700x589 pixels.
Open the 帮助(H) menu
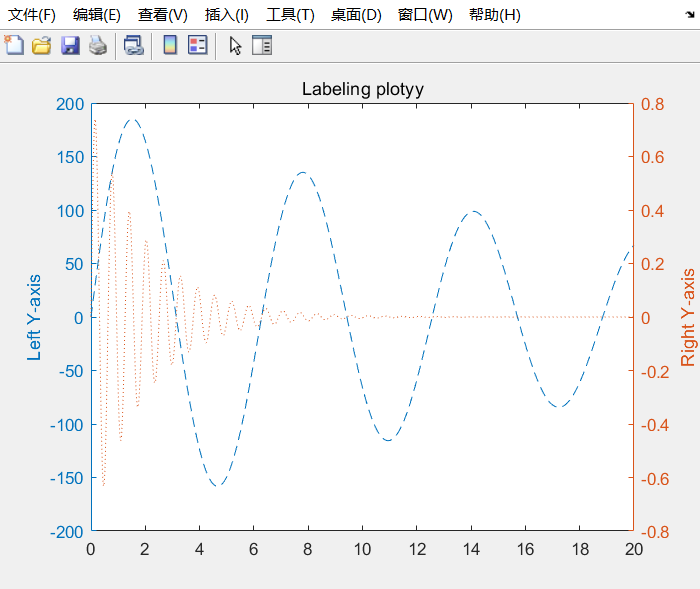[495, 15]
